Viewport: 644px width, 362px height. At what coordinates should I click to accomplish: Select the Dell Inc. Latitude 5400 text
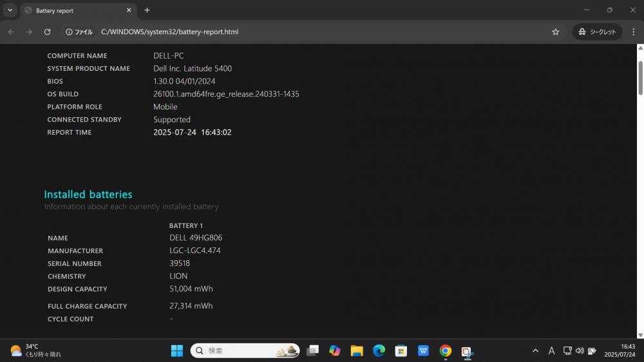[x=193, y=68]
